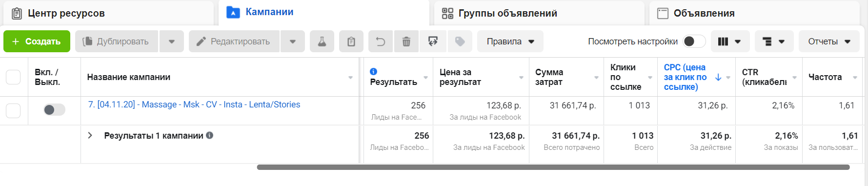
Task: Click the CPC sort descending arrow
Action: (x=718, y=77)
